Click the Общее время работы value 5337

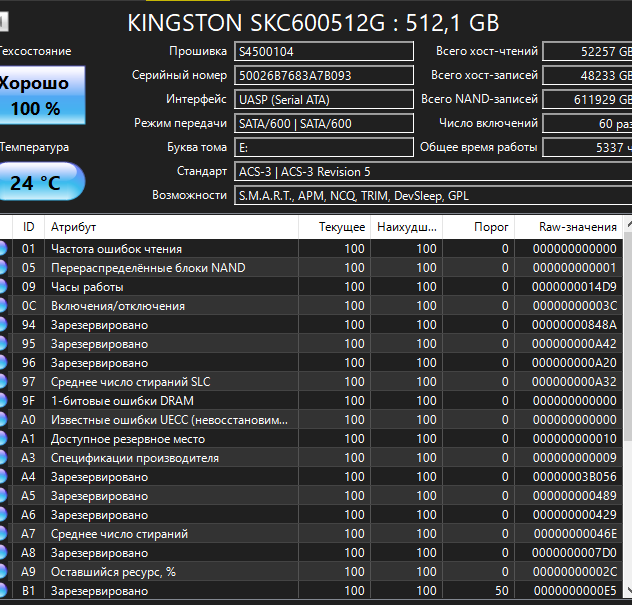pyautogui.click(x=587, y=148)
